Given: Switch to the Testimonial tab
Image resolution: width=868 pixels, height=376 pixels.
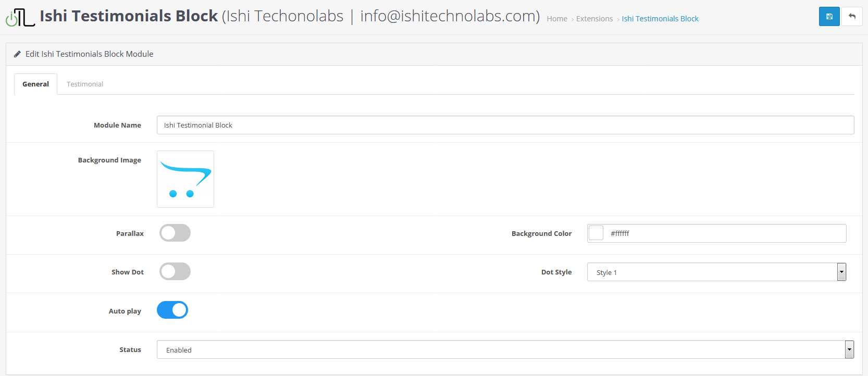Looking at the screenshot, I should [x=85, y=84].
